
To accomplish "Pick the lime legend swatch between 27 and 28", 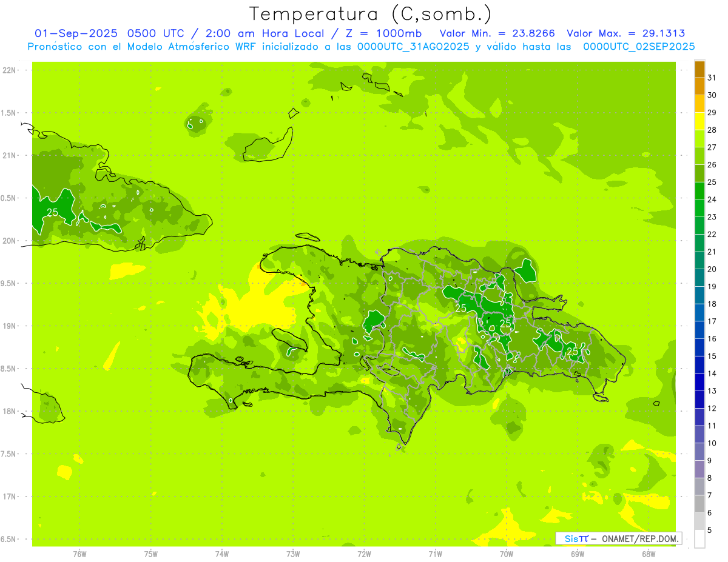I will click(699, 138).
